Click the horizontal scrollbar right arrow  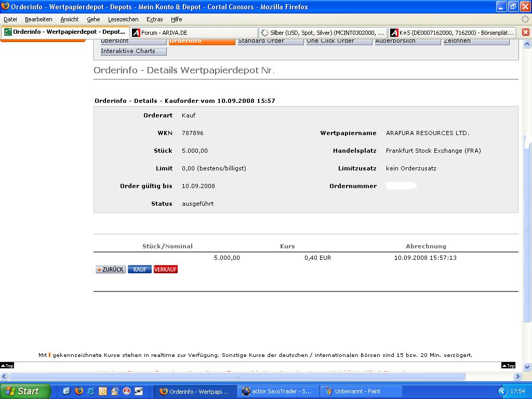click(517, 376)
